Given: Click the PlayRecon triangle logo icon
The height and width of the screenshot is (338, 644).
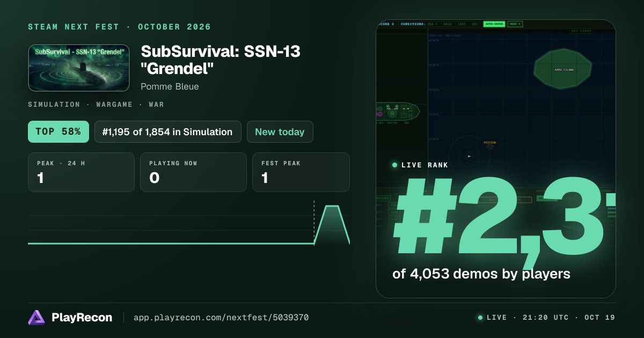Looking at the screenshot, I should tap(36, 318).
